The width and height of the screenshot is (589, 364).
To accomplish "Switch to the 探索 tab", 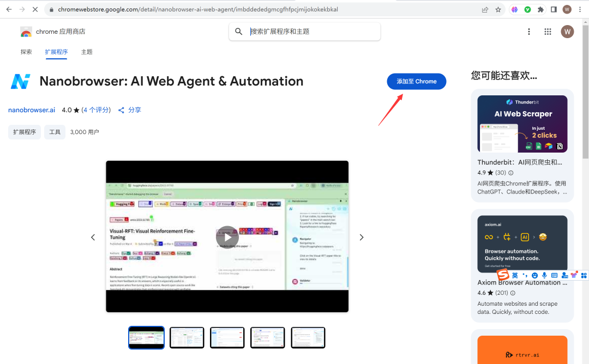I will tap(26, 52).
